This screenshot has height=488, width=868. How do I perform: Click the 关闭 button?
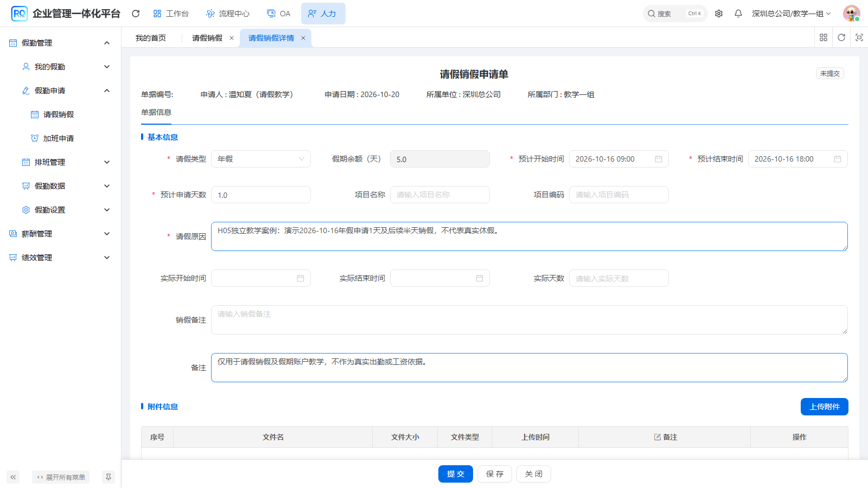pyautogui.click(x=534, y=474)
